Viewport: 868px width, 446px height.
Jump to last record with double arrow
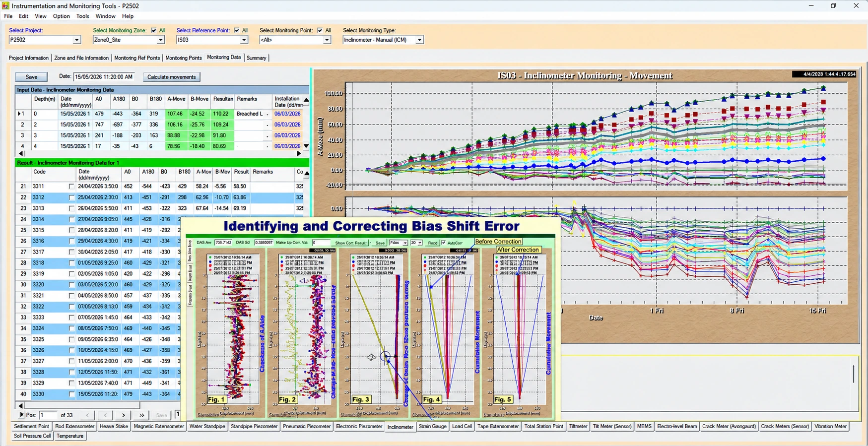point(141,415)
